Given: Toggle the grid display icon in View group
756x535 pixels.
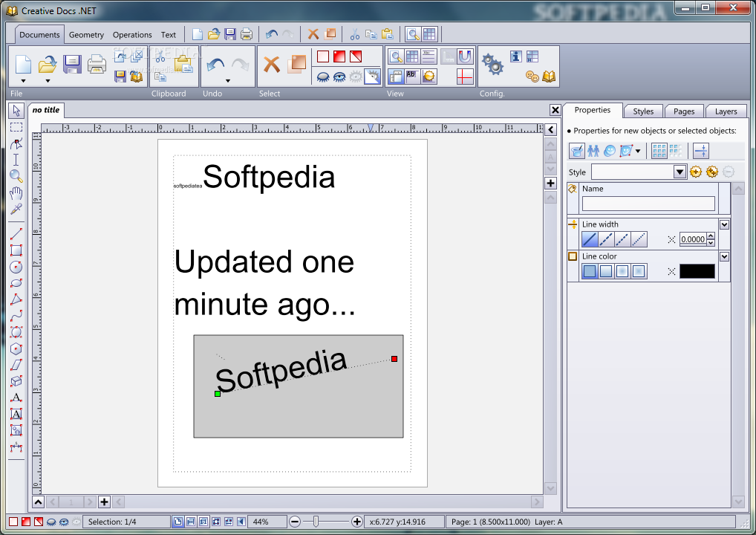Looking at the screenshot, I should click(x=412, y=56).
